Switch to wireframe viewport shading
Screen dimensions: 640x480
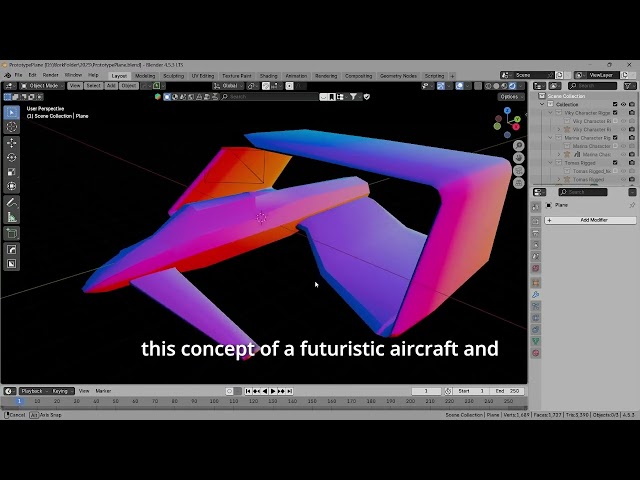tap(488, 86)
